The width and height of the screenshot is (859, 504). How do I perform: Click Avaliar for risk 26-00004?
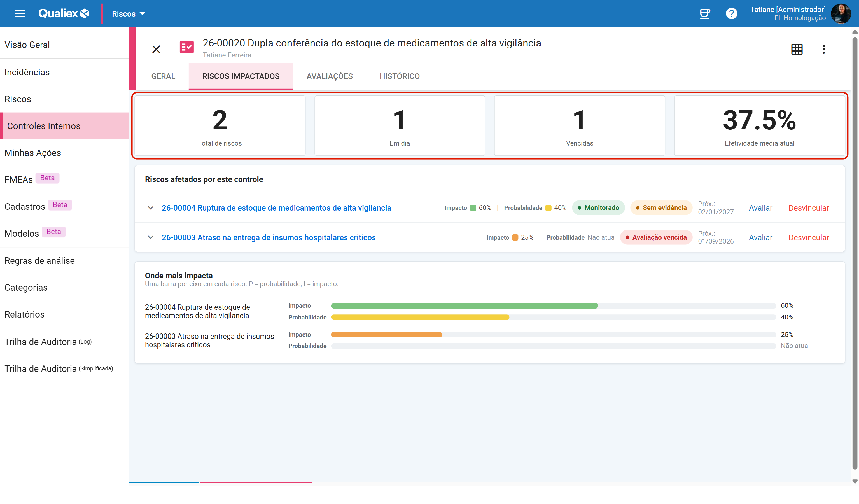[x=760, y=208]
